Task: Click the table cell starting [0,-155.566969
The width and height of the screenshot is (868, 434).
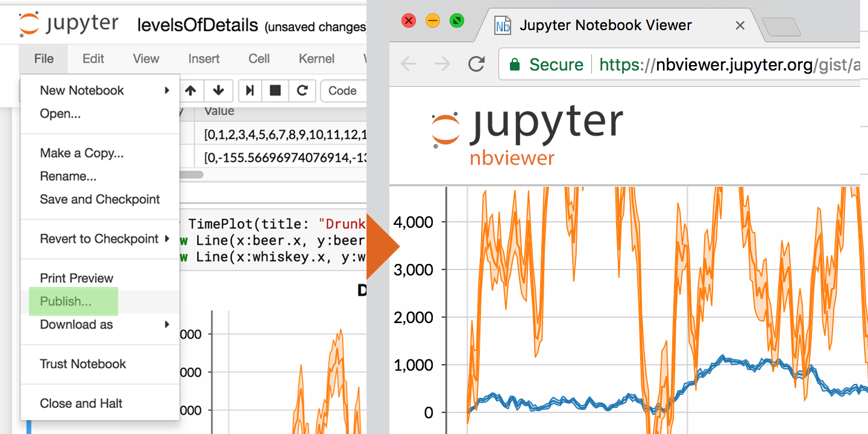Action: (x=280, y=159)
